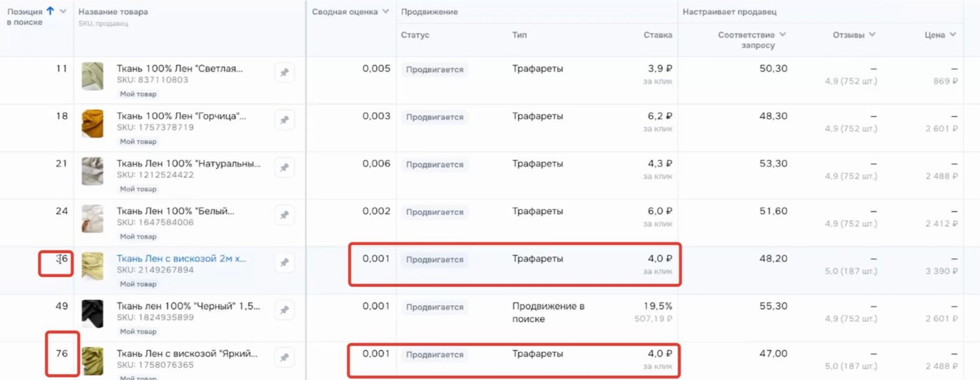Click the black fabric product thumbnail
This screenshot has width=980, height=380.
(x=92, y=313)
